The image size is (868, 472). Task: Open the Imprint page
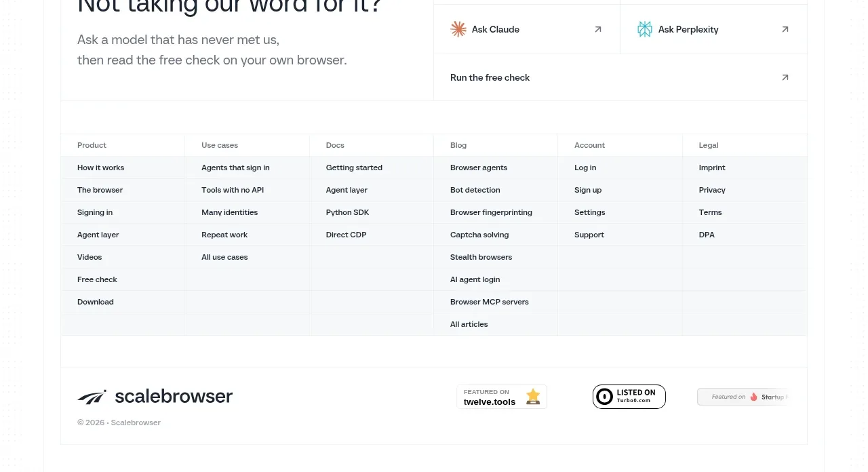[x=712, y=168]
